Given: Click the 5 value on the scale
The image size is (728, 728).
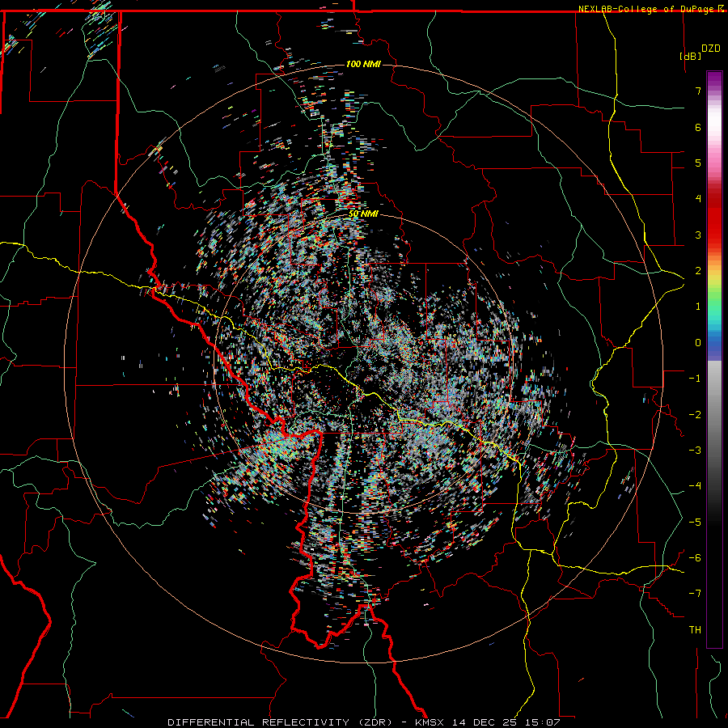Looking at the screenshot, I should tap(698, 163).
